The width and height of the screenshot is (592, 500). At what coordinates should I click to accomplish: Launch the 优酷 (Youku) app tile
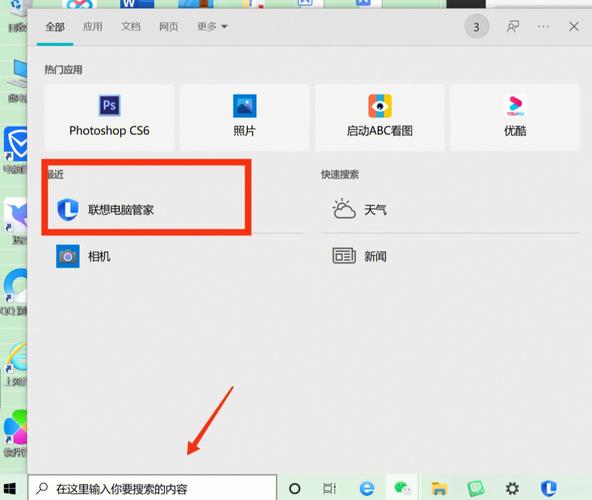click(515, 117)
